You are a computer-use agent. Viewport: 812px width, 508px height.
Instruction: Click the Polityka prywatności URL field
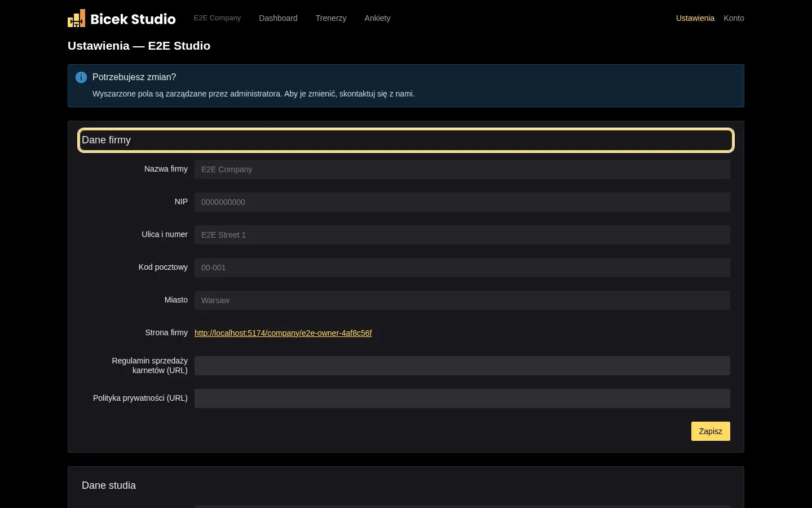462,398
